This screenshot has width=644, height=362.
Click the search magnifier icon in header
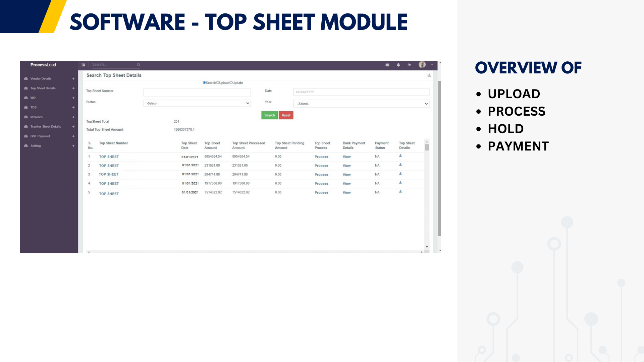(139, 65)
